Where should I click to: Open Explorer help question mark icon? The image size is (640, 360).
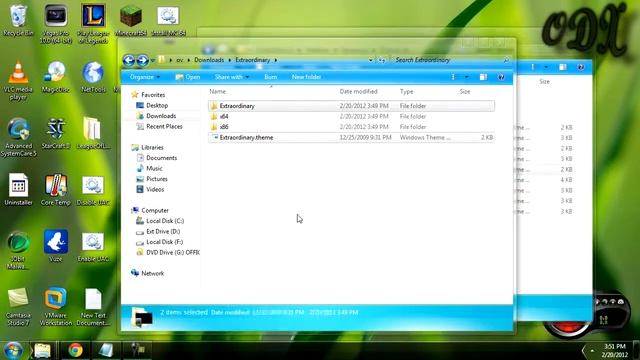click(501, 77)
